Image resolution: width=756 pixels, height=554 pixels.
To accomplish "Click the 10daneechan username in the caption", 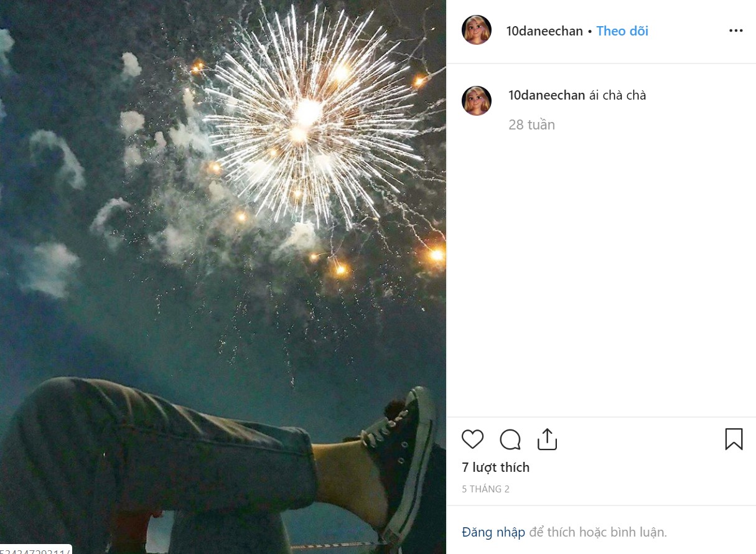I will [x=546, y=95].
